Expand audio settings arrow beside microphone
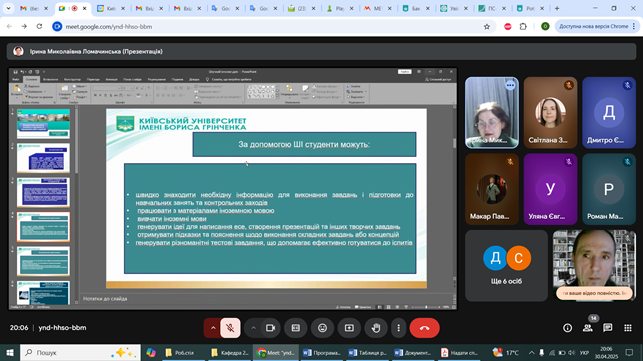The height and width of the screenshot is (361, 643). [213, 328]
